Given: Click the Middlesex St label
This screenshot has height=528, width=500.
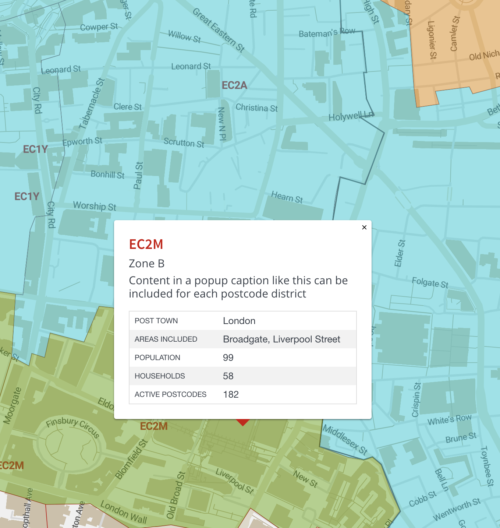Looking at the screenshot, I should pos(345,440).
